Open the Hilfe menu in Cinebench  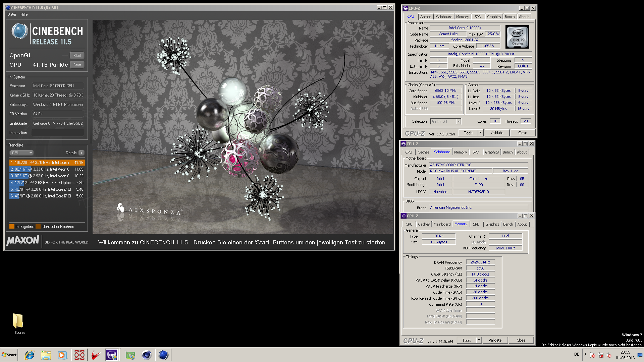[x=24, y=14]
